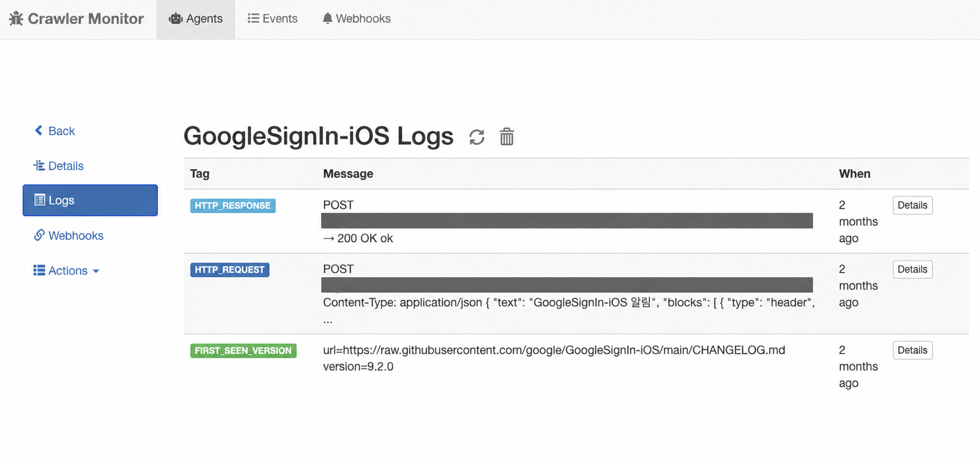Click the bell icon beside Webhooks
980x463 pixels.
[327, 18]
